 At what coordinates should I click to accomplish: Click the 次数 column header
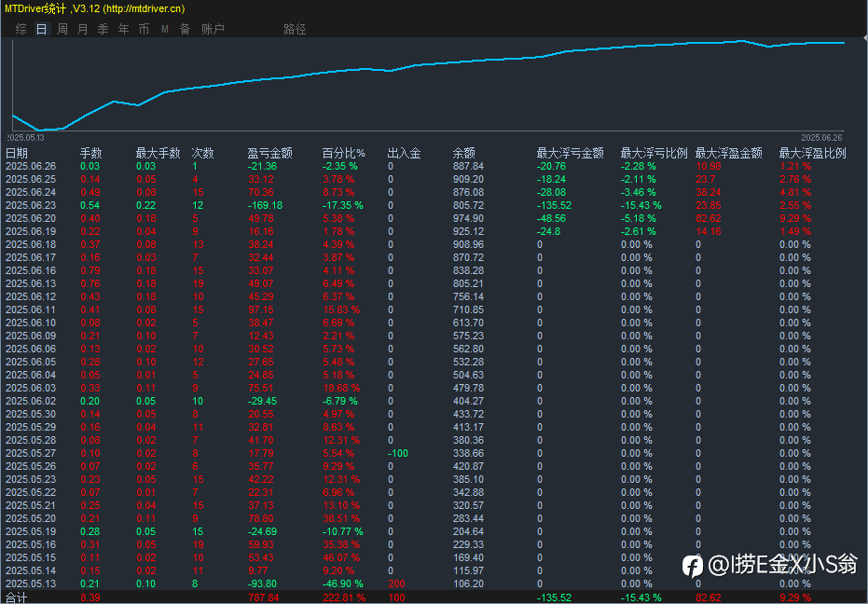202,154
